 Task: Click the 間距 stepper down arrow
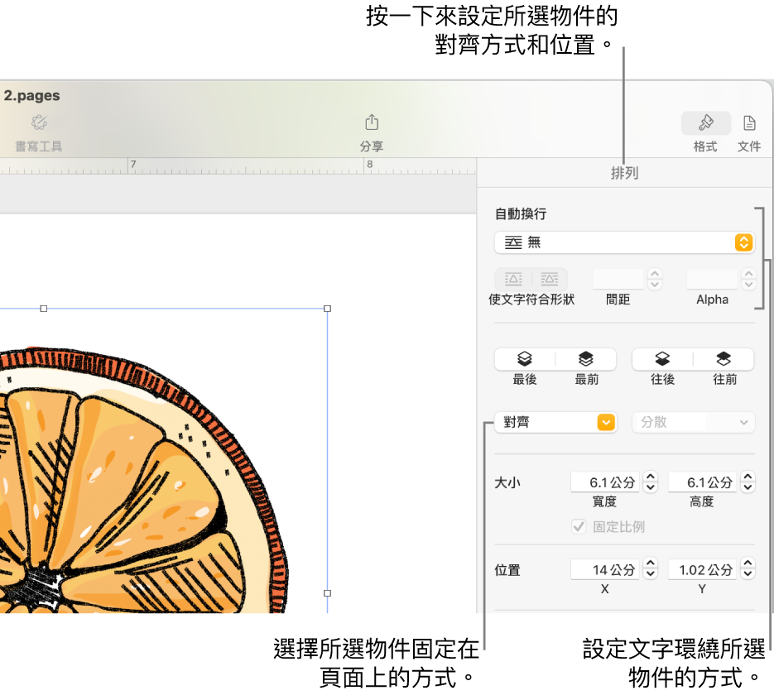[x=655, y=285]
